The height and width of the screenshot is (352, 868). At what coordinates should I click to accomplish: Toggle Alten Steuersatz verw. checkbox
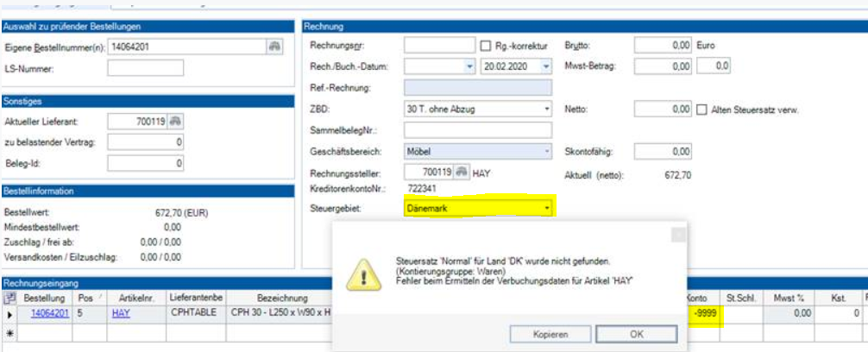[701, 110]
